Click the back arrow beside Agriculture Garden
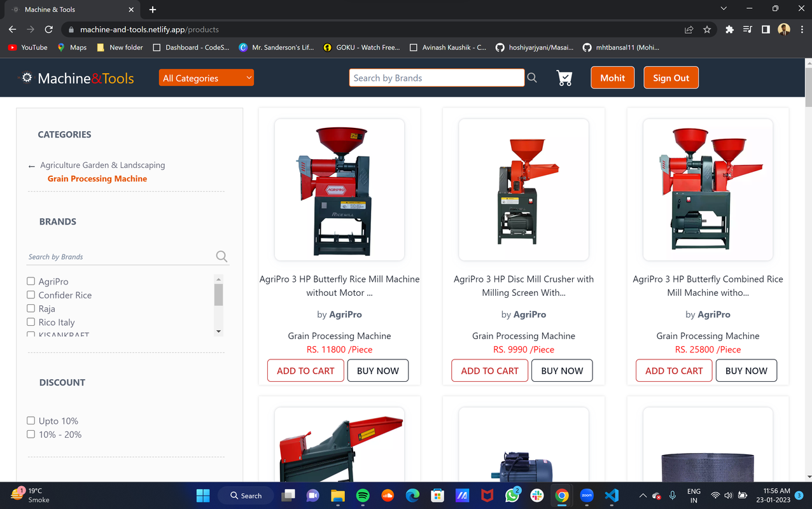The width and height of the screenshot is (812, 509). [32, 166]
